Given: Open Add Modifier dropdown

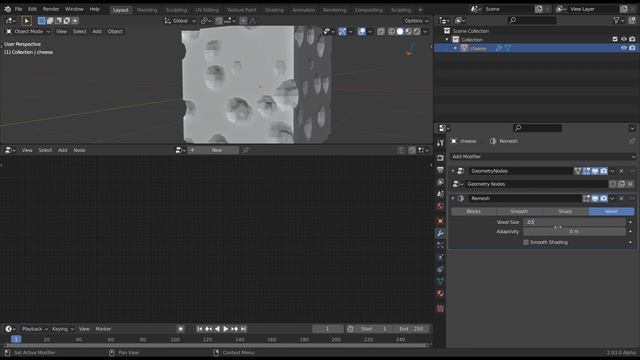Looking at the screenshot, I should (x=542, y=157).
